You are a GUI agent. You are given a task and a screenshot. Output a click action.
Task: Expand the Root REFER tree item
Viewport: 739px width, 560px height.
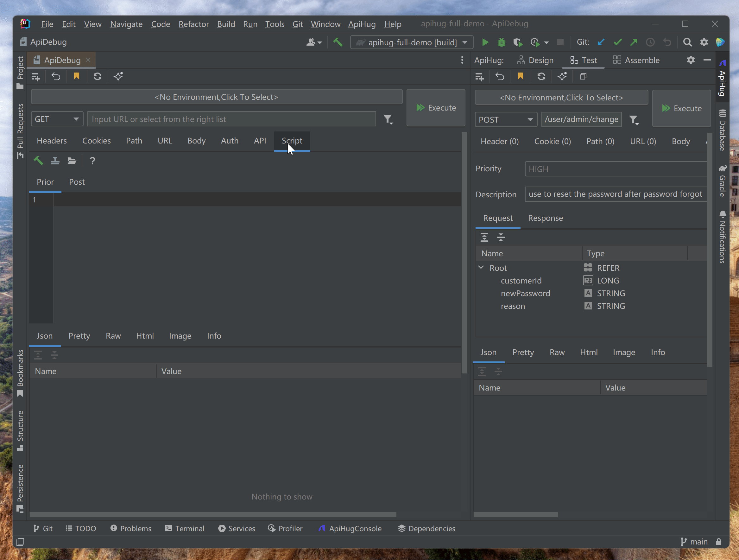(x=482, y=268)
